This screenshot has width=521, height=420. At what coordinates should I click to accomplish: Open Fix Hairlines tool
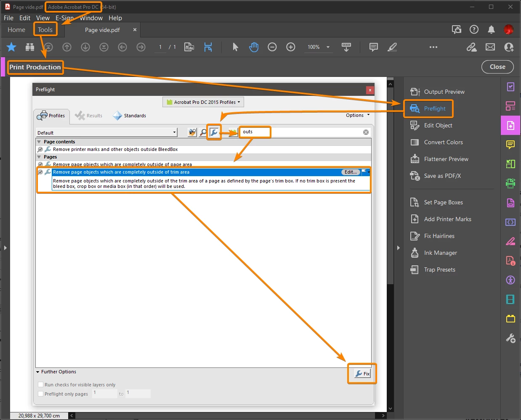pos(433,236)
